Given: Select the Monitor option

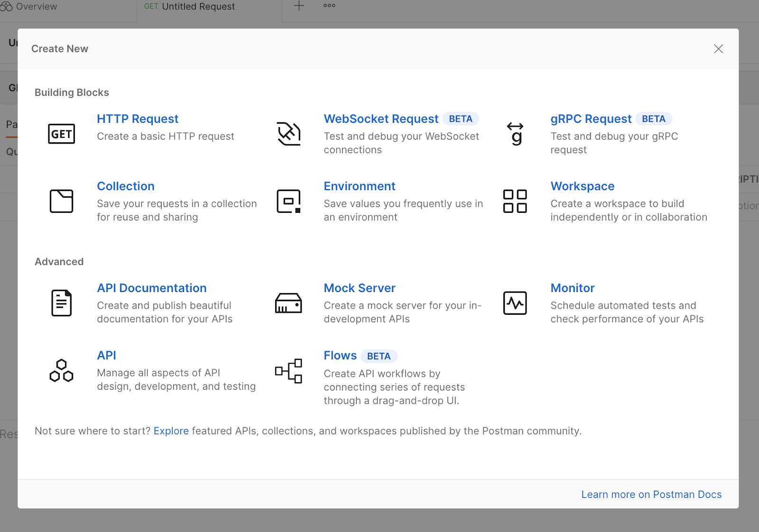Looking at the screenshot, I should (573, 288).
